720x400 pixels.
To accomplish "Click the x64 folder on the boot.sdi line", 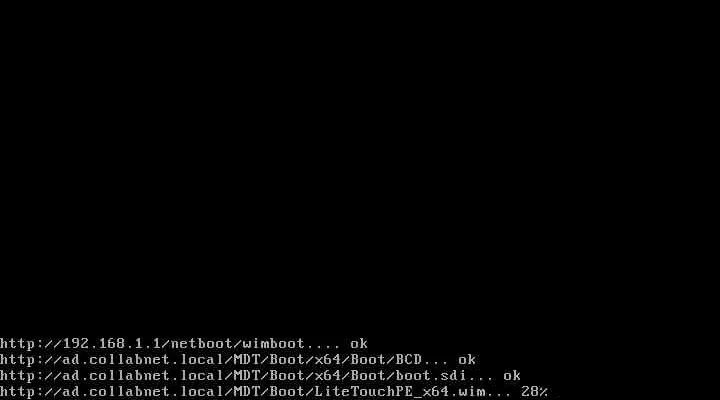I will point(327,376).
